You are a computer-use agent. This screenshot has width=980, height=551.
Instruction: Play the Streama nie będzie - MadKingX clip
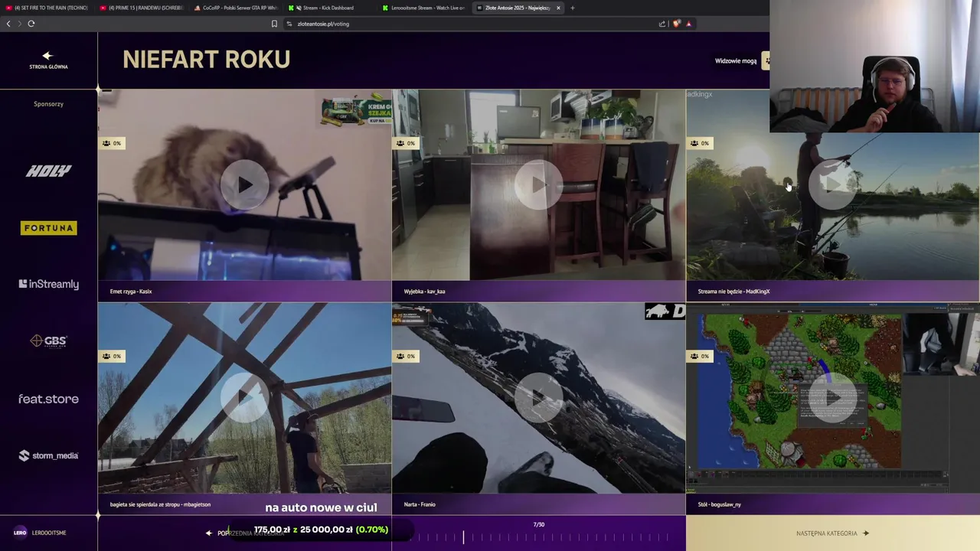pos(832,184)
